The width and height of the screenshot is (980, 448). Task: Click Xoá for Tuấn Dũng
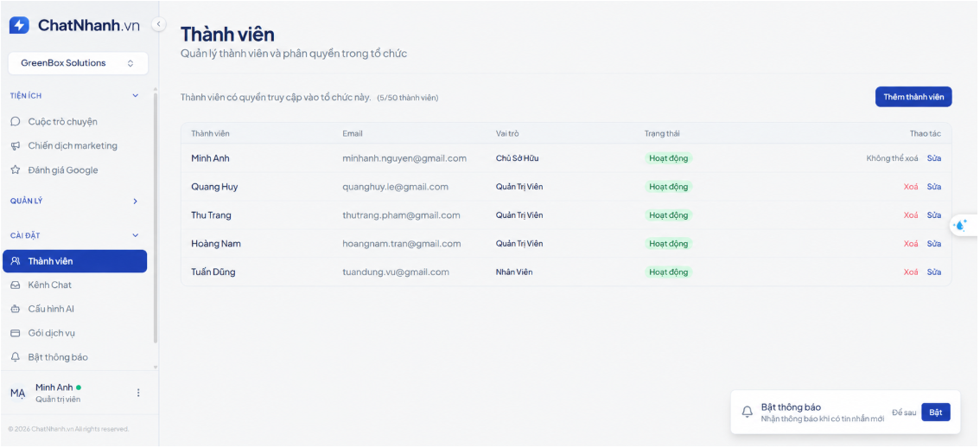click(x=911, y=272)
